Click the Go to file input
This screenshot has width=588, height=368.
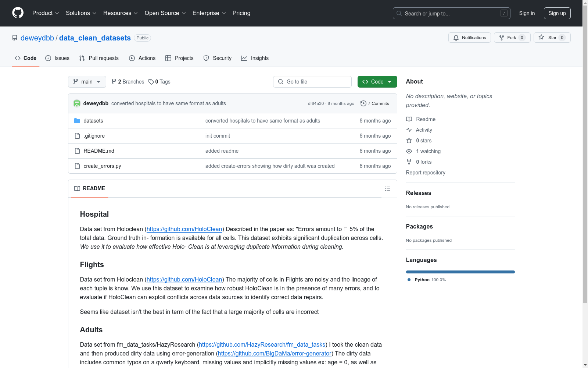click(312, 82)
